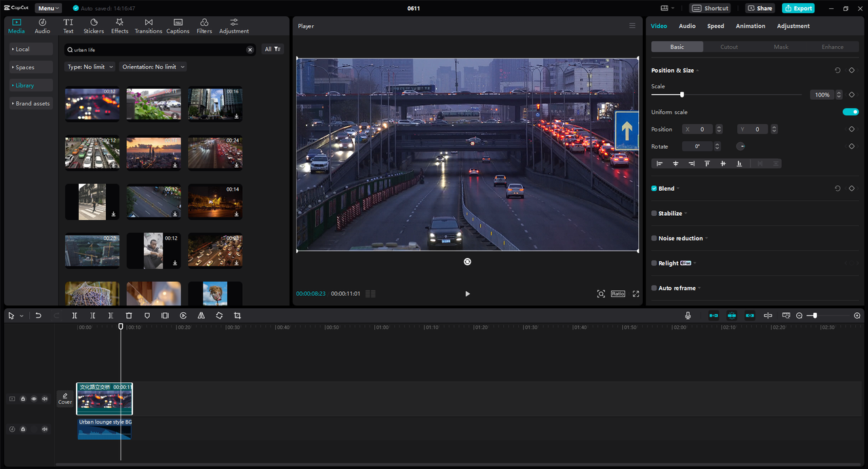868x469 pixels.
Task: Toggle main track magnet
Action: [x=713, y=316]
